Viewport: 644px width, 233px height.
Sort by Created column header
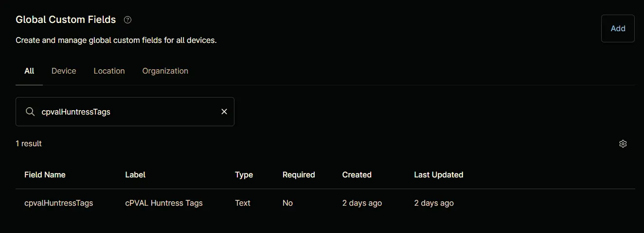357,175
